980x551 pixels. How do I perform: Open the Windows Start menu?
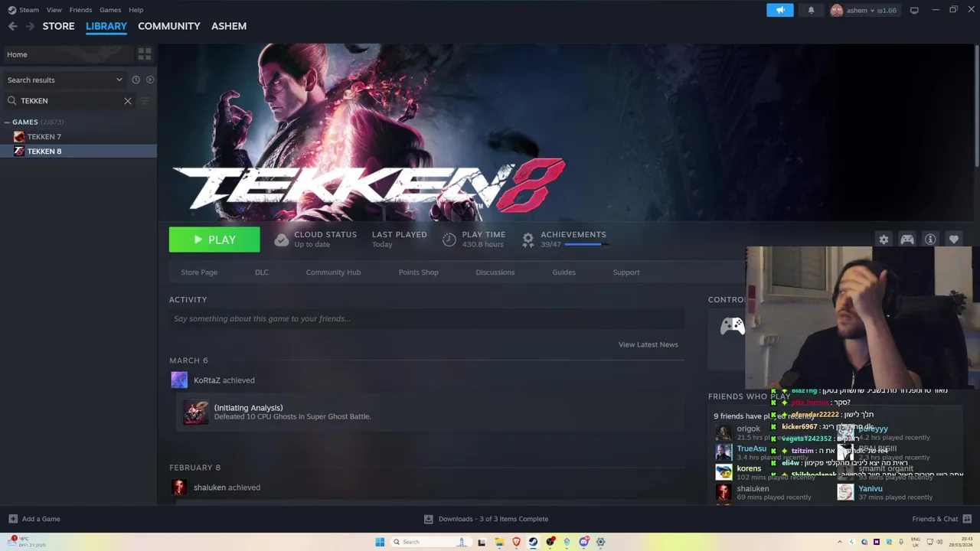[x=380, y=542]
